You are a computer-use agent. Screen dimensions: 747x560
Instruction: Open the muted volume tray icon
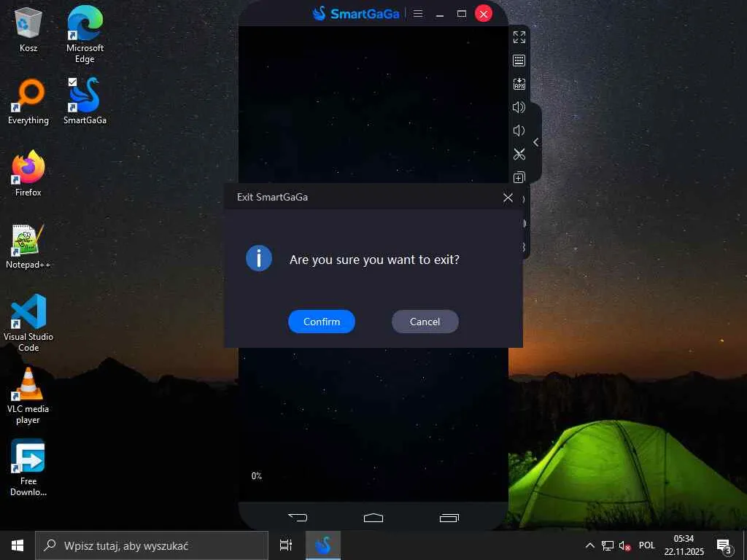[x=624, y=545]
